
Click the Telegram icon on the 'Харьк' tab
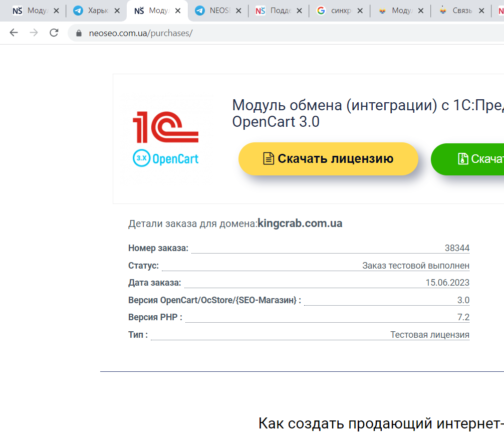point(78,11)
